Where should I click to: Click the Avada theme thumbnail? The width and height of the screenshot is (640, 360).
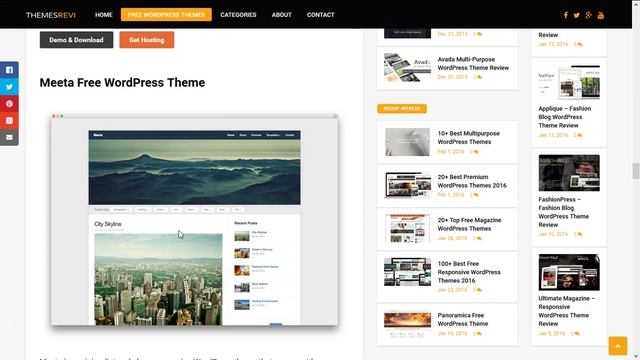[407, 67]
